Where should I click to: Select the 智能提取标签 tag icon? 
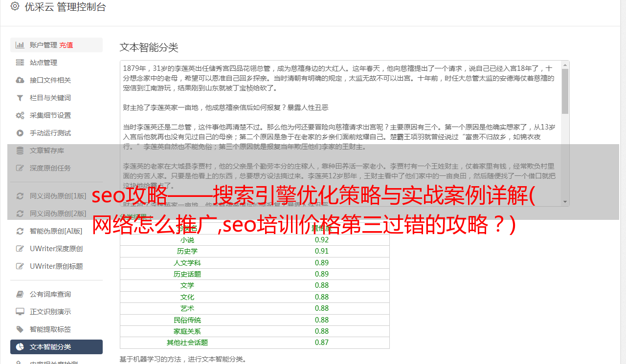click(x=20, y=329)
